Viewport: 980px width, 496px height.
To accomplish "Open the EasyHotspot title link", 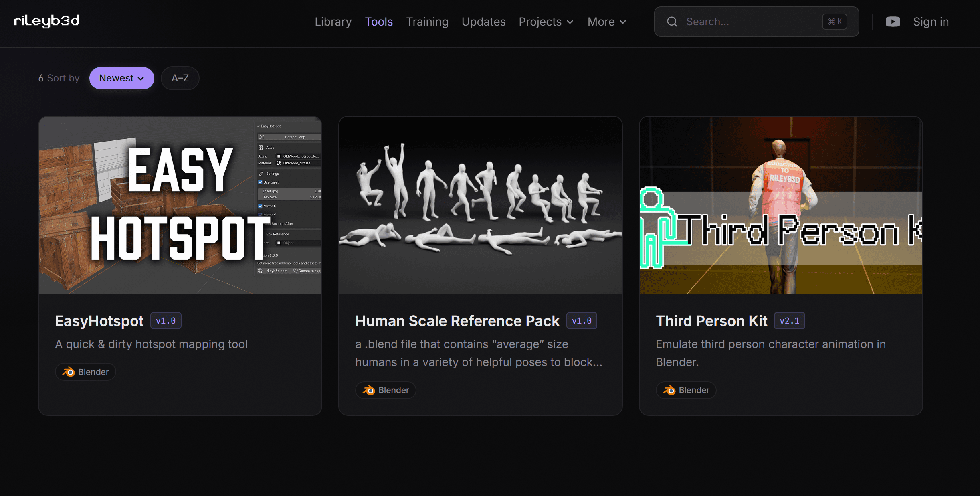I will (99, 321).
